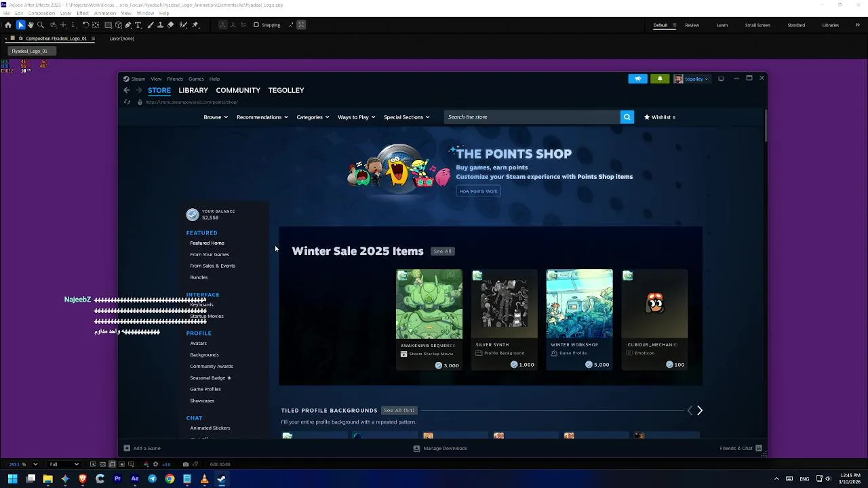Viewport: 868px width, 488px height.
Task: Toggle the Snapping checkbox in After Effects
Action: pos(256,25)
